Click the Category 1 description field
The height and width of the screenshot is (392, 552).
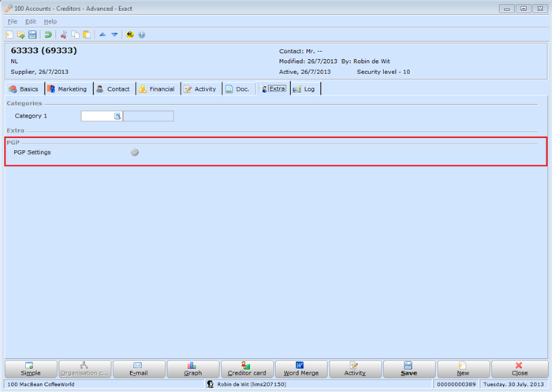[148, 116]
